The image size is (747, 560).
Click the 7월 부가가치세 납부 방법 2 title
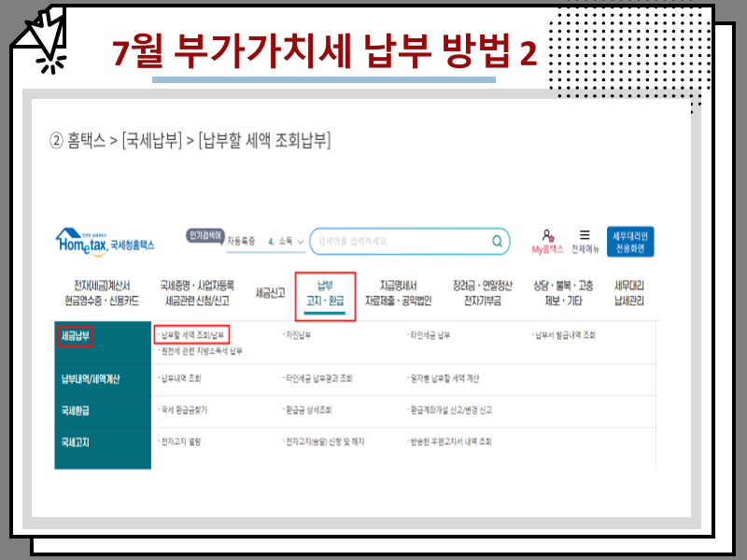tap(325, 51)
